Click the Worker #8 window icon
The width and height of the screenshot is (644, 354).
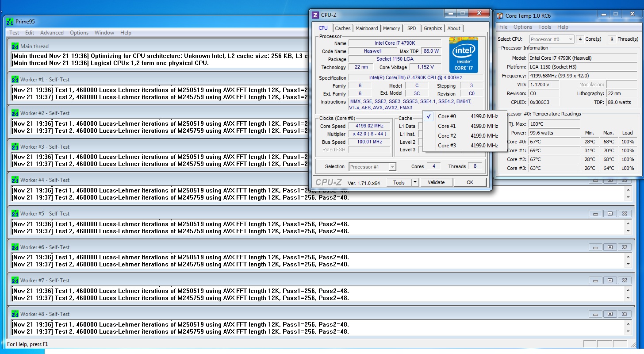point(15,314)
